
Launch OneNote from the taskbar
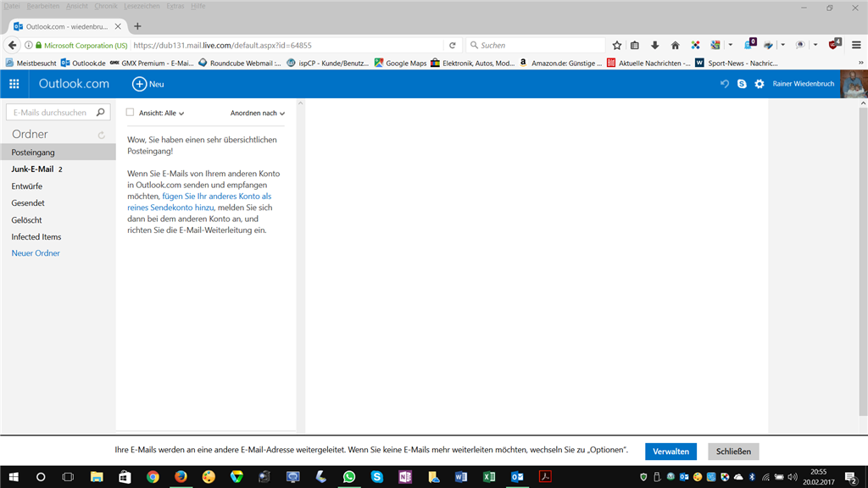click(x=405, y=477)
